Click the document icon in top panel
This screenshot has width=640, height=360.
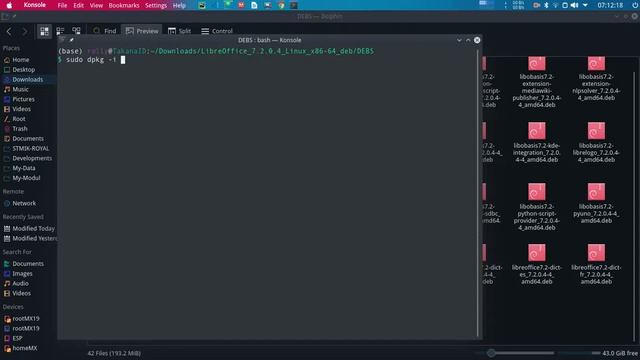254,5
